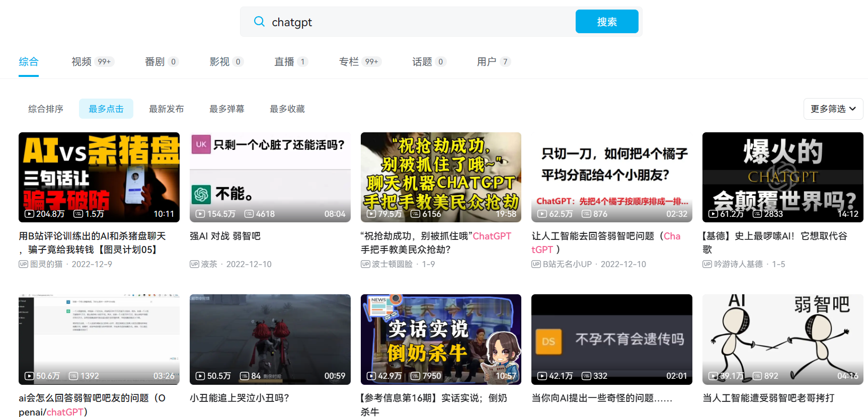Screen dimensions: 868x417
Task: Click UP badge icon beside 波士顿圆脸
Action: [x=365, y=264]
